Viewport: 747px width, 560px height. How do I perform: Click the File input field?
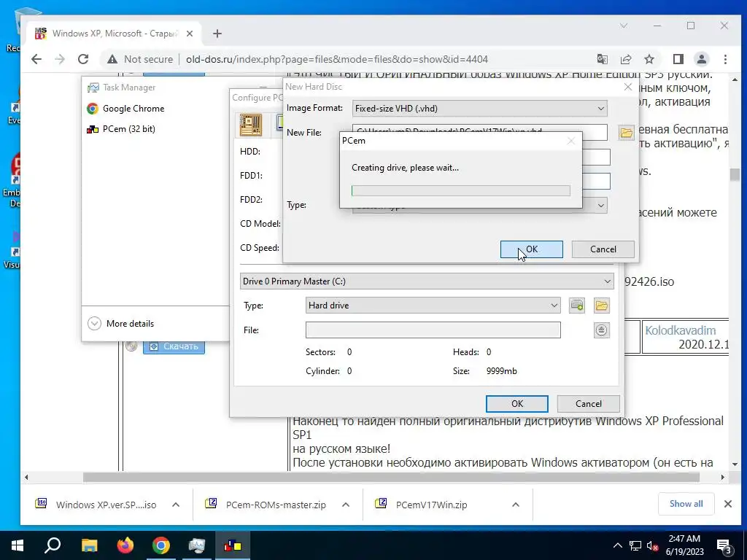[433, 330]
